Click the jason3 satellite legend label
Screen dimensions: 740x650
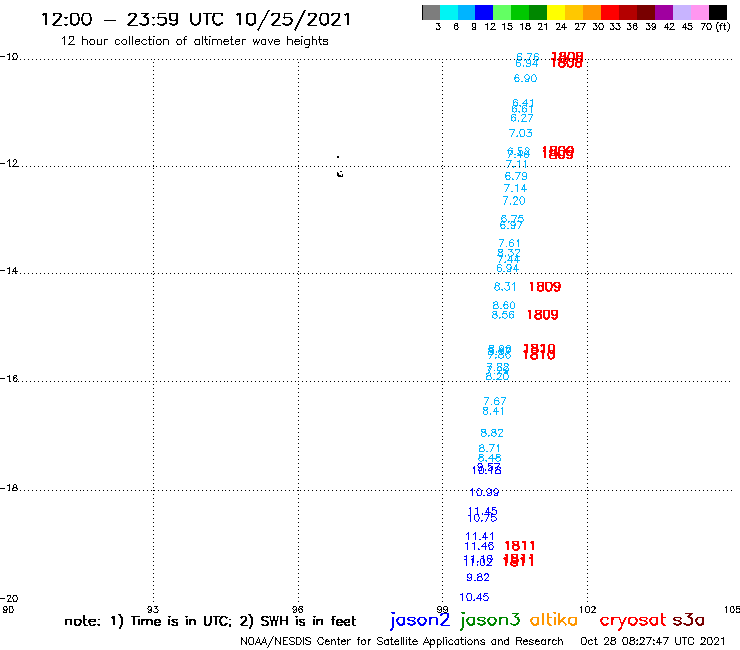(490, 620)
